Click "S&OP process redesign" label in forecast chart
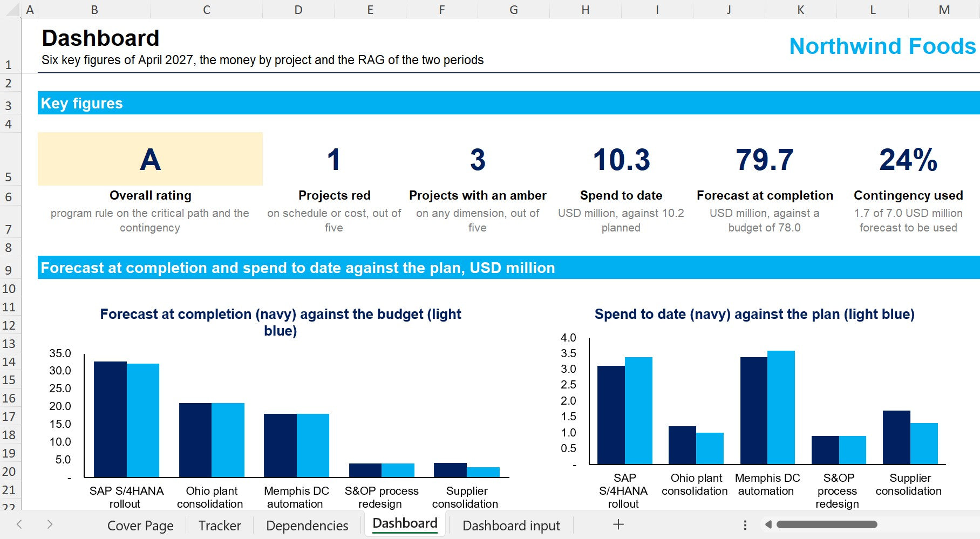 click(x=382, y=497)
